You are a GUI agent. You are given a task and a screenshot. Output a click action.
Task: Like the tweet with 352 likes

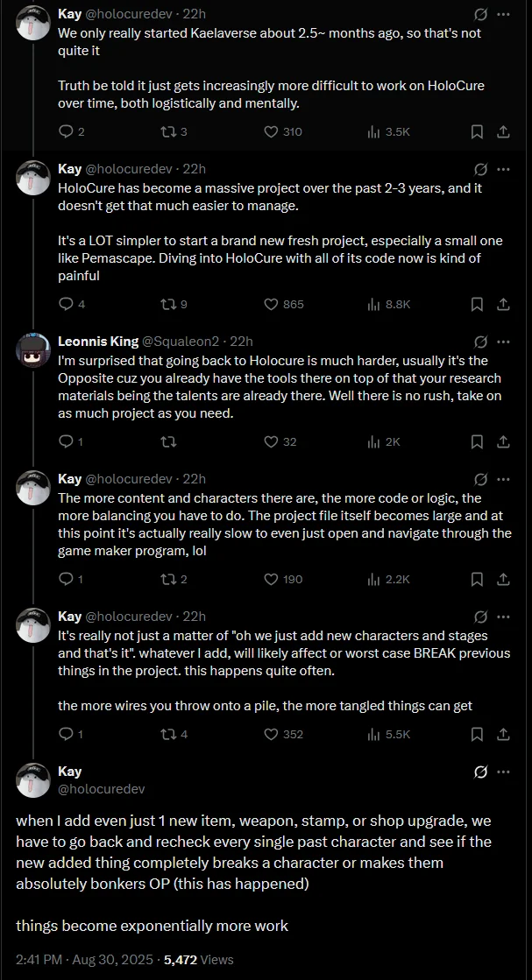point(272,734)
